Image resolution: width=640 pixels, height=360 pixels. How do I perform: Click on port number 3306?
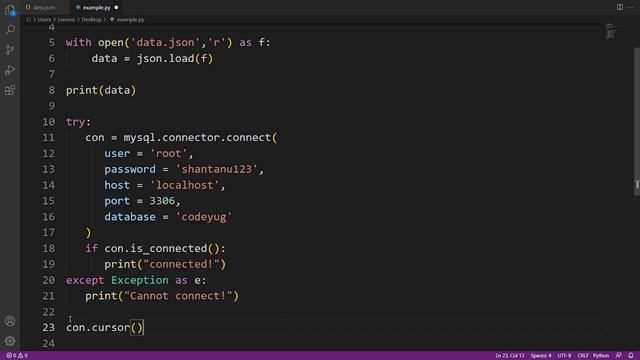[162, 201]
